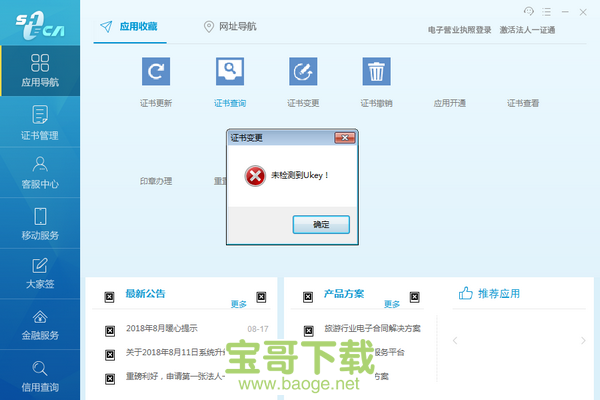Switch to the 应用收藏 tab
Viewport: 600px width, 400px height.
click(x=130, y=27)
